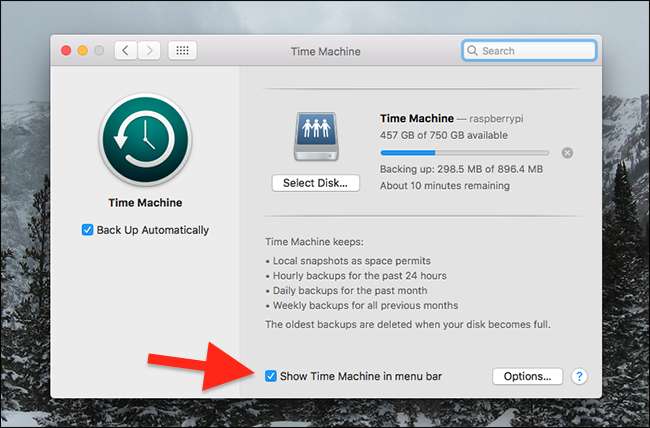Click "The oldest backups are deleted" note

point(408,324)
